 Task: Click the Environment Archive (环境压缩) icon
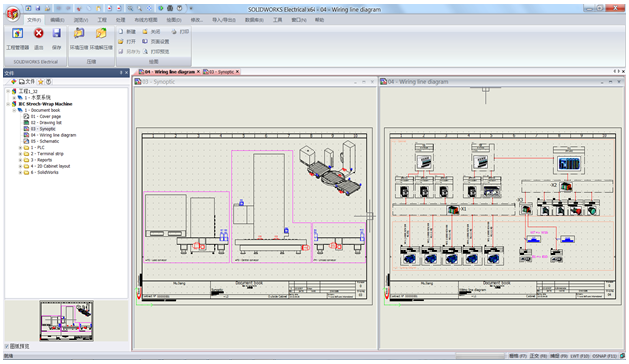point(79,33)
